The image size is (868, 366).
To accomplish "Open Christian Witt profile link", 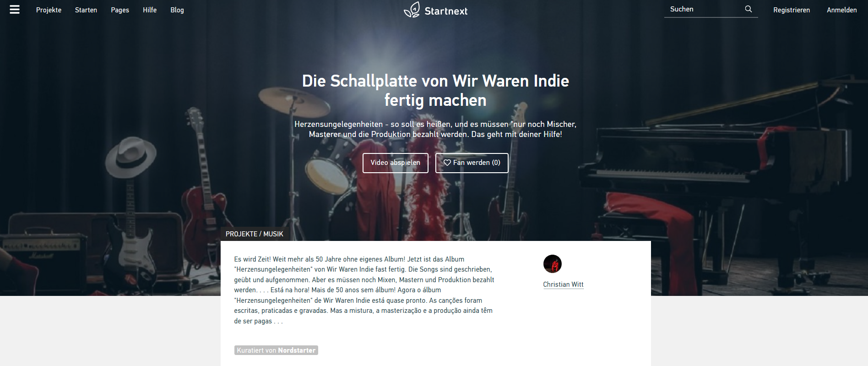I will click(x=564, y=284).
